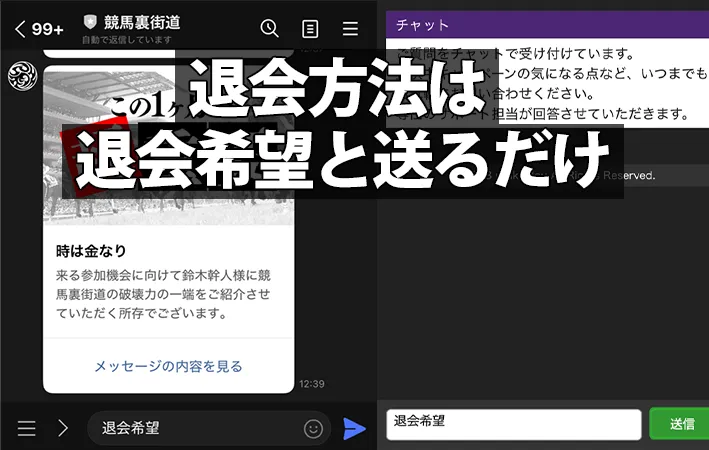The width and height of the screenshot is (709, 450).
Task: Click the 12:39 message timestamp
Action: 312,384
